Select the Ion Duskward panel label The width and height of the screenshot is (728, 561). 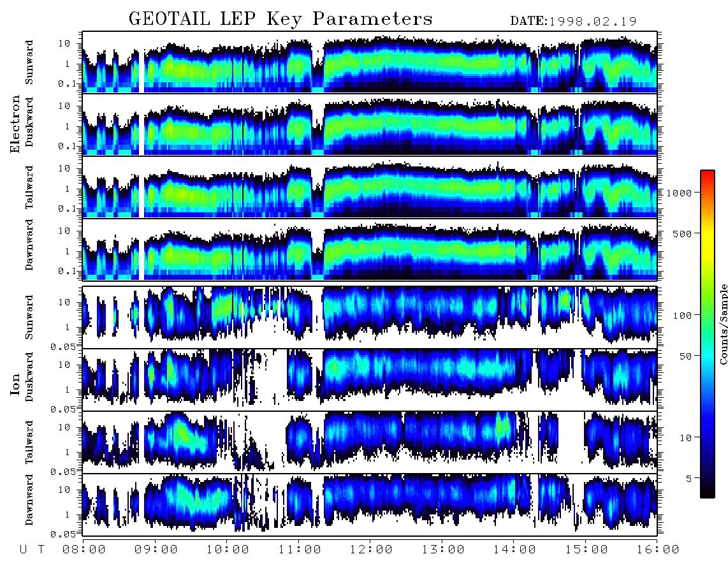point(29,377)
